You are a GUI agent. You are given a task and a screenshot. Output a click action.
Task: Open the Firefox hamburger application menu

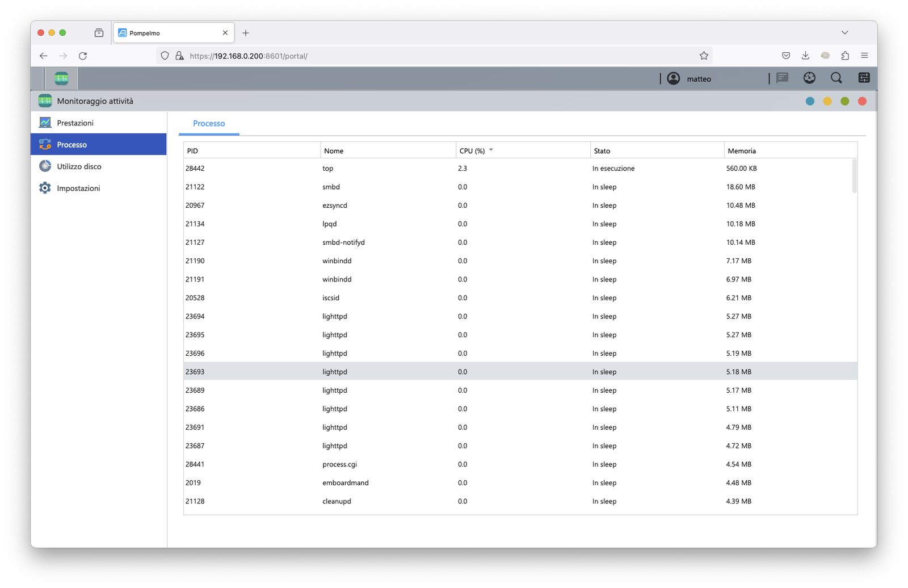[x=864, y=56]
